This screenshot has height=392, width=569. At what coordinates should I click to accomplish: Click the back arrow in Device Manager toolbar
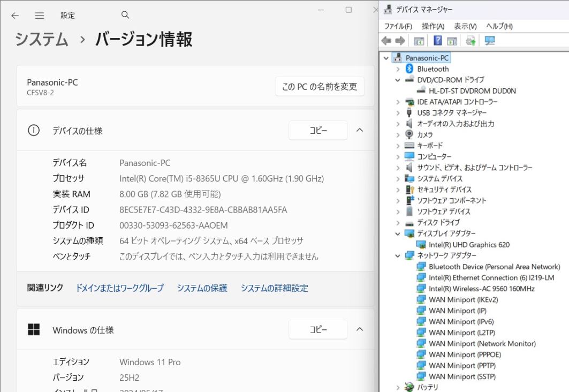tap(386, 41)
